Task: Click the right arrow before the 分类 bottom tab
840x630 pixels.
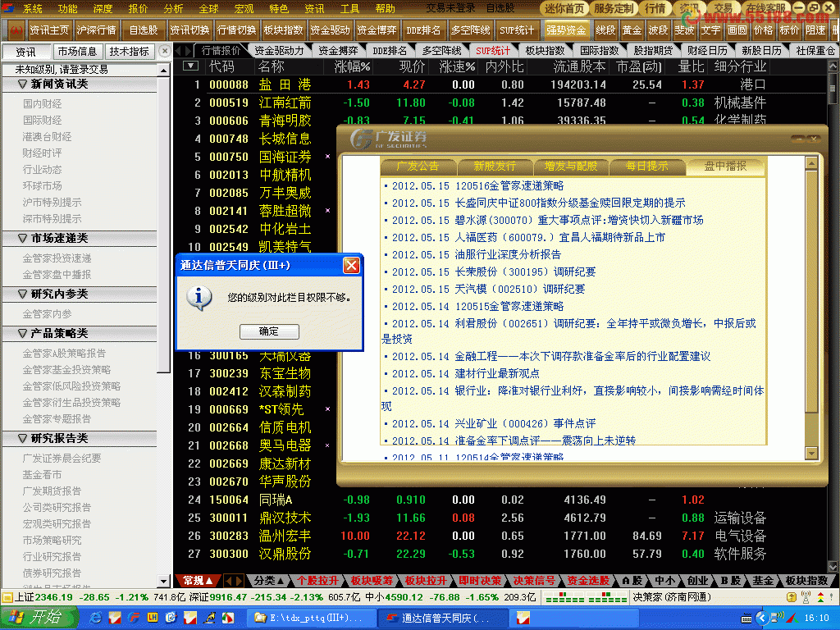Action: (239, 581)
